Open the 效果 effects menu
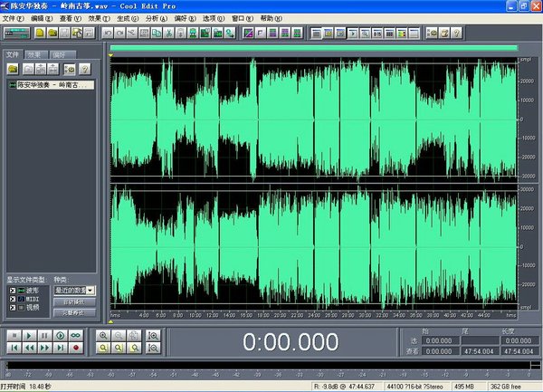543x392 pixels. pyautogui.click(x=95, y=17)
